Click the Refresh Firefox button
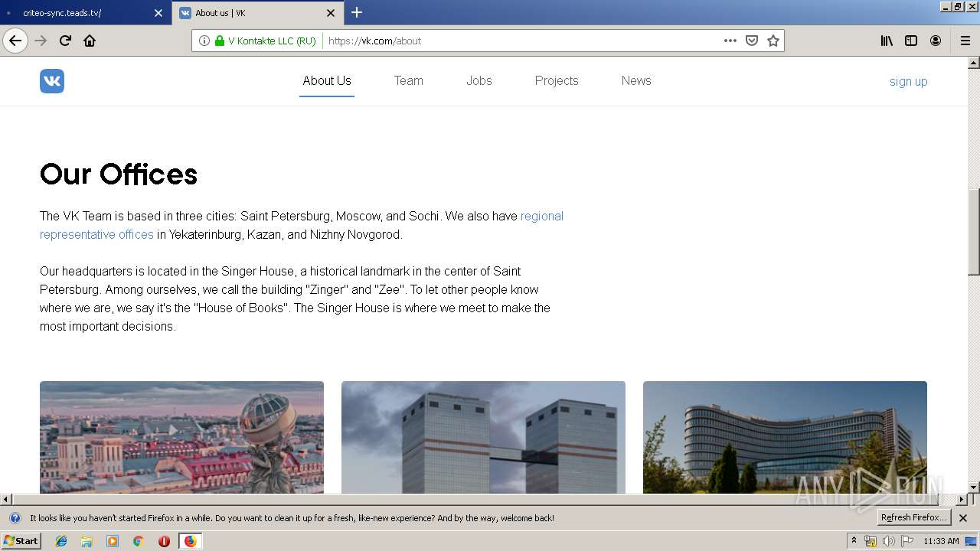The height and width of the screenshot is (551, 980). (x=914, y=518)
